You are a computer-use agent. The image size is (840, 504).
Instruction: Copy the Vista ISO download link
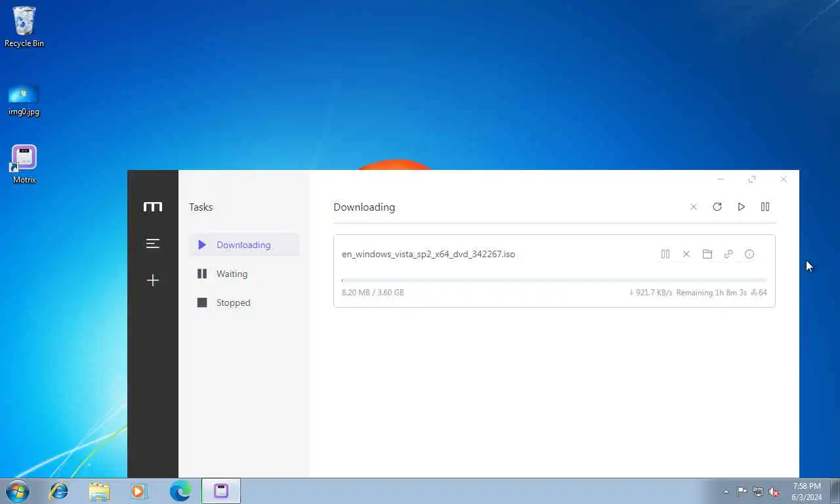[728, 254]
